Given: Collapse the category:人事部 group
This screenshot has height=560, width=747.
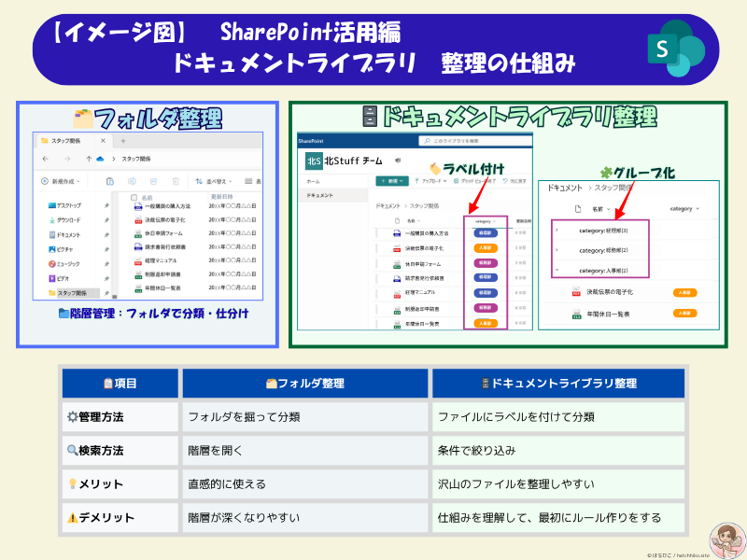Looking at the screenshot, I should coord(557,271).
